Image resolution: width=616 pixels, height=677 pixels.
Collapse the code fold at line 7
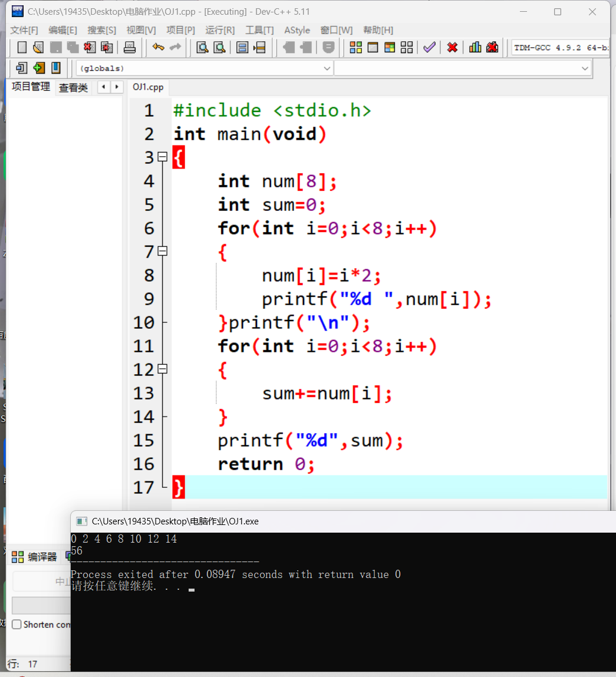click(x=163, y=251)
